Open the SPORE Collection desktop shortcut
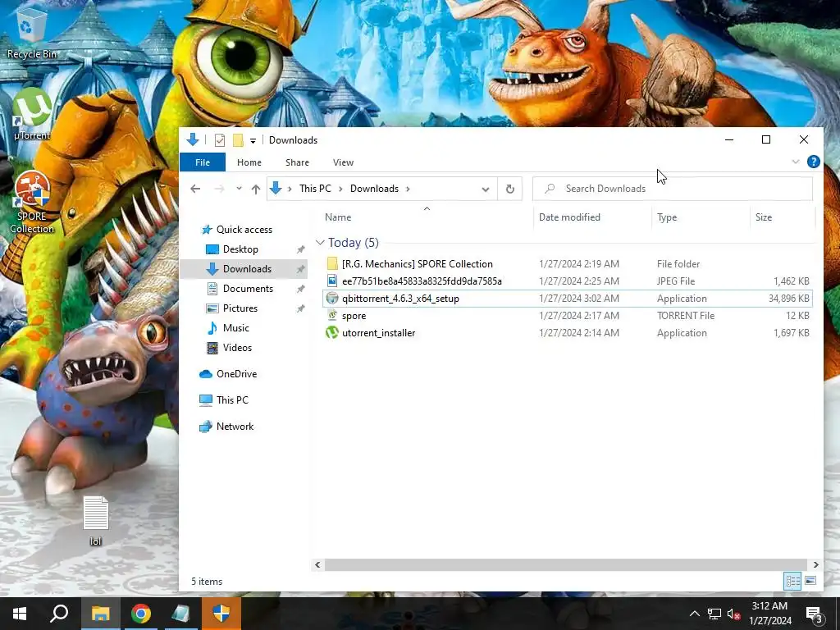840x630 pixels. (x=32, y=203)
